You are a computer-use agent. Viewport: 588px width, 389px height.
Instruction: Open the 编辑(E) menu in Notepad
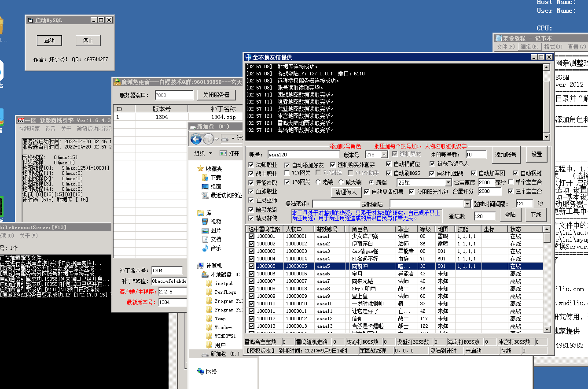[x=529, y=47]
